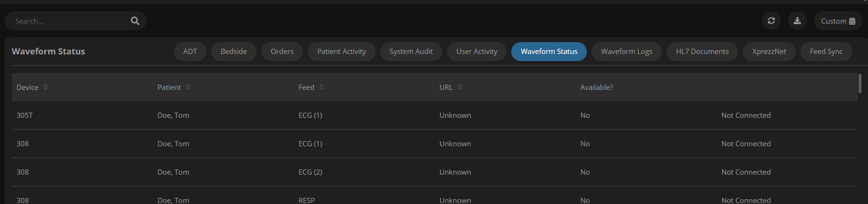Click Unknown in the RESP row

pos(455,200)
